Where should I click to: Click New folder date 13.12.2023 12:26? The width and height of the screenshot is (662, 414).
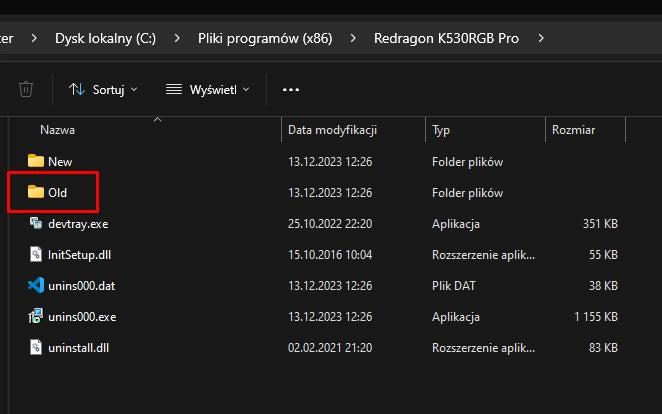[330, 162]
